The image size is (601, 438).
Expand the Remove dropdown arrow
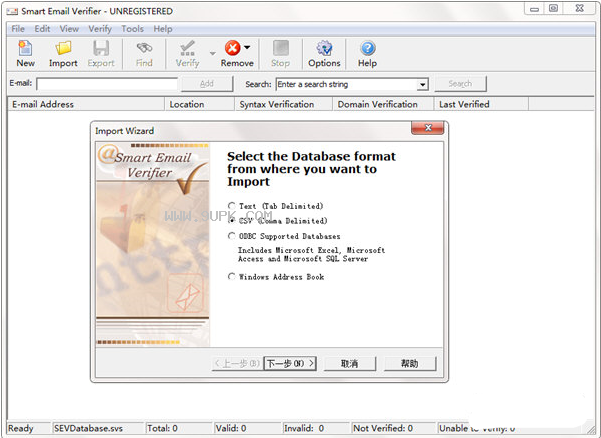[247, 47]
